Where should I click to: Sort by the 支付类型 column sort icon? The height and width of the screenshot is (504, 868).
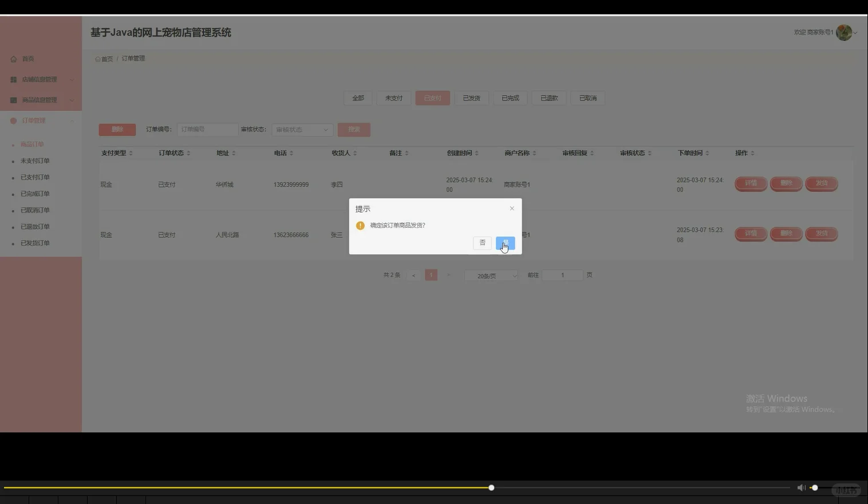131,153
